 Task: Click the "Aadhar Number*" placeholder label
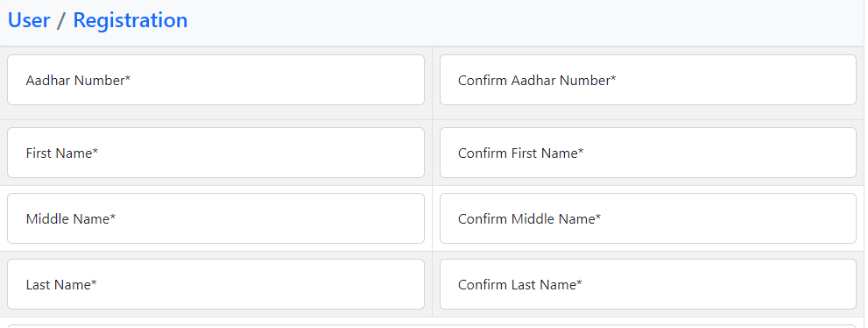click(78, 81)
